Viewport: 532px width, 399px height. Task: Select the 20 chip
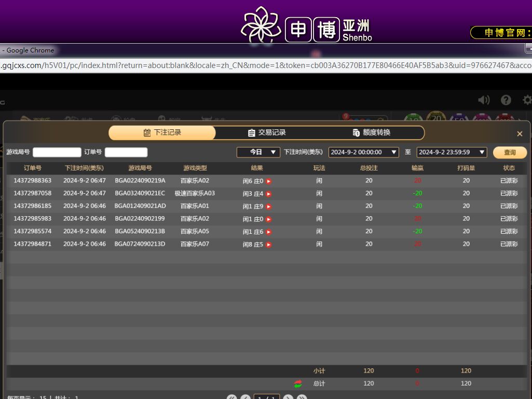coord(436,118)
